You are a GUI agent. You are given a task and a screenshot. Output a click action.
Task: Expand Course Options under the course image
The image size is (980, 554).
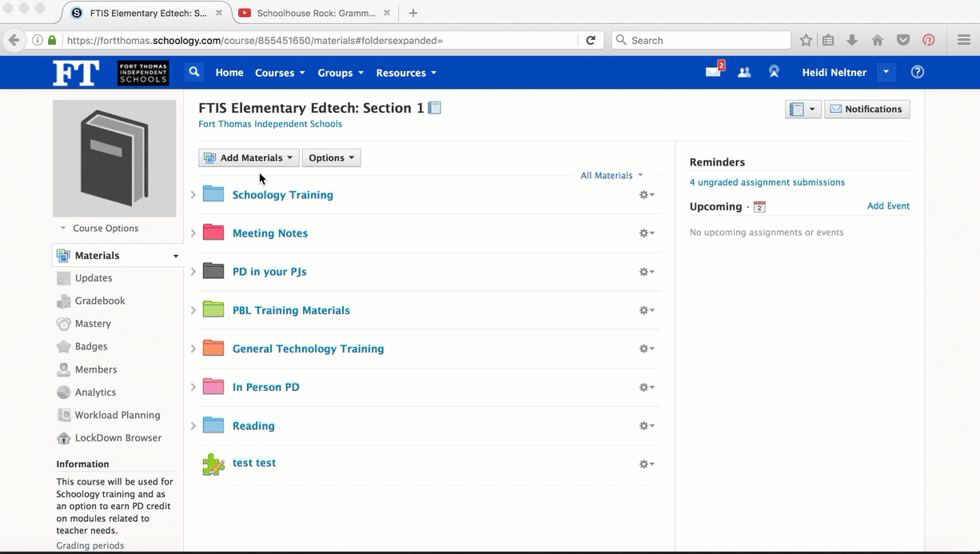(100, 228)
